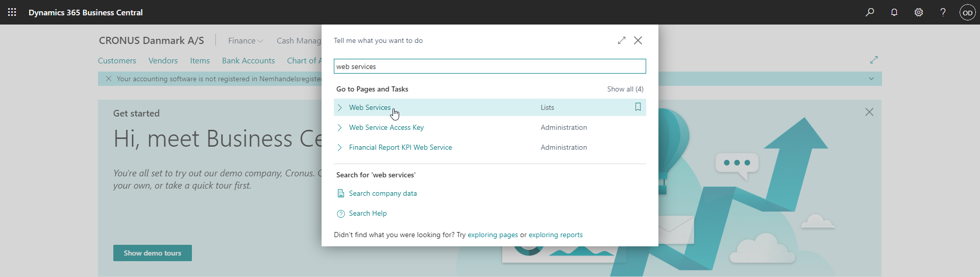Click the Lists category of Web Services
Viewport: 980px width, 277px height.
coord(547,107)
